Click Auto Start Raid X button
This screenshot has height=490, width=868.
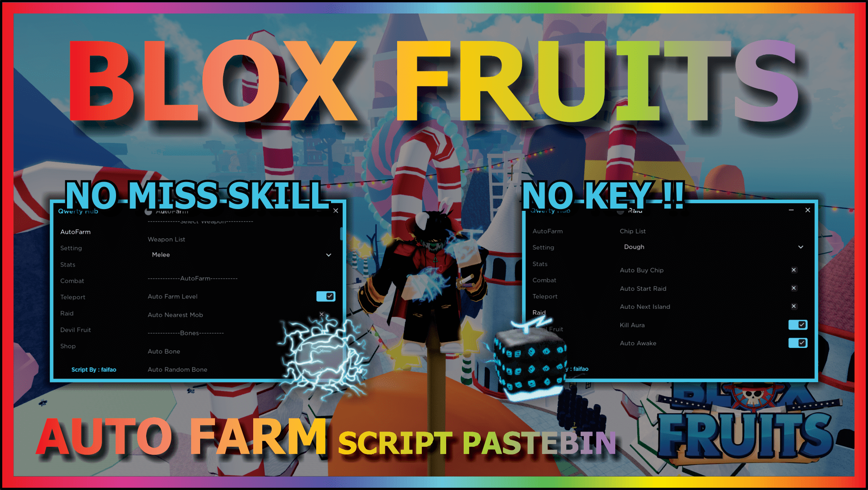pyautogui.click(x=793, y=289)
